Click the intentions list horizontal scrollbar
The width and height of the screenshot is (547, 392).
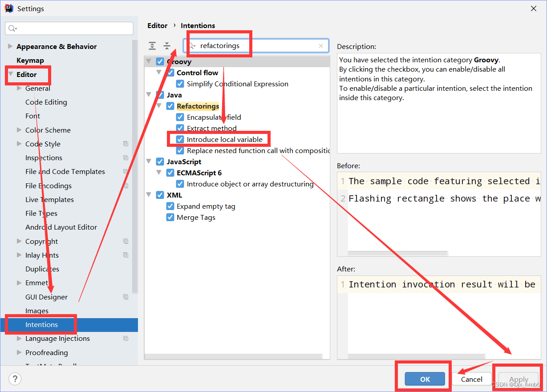tap(233, 356)
